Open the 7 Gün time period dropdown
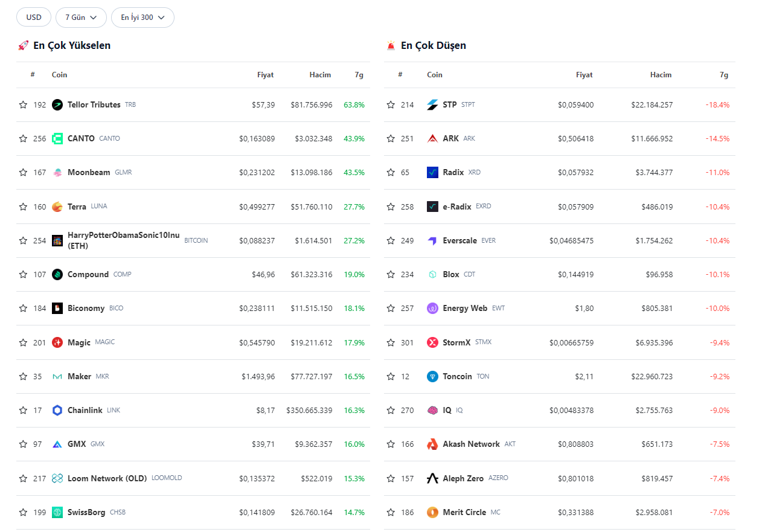 (x=81, y=18)
